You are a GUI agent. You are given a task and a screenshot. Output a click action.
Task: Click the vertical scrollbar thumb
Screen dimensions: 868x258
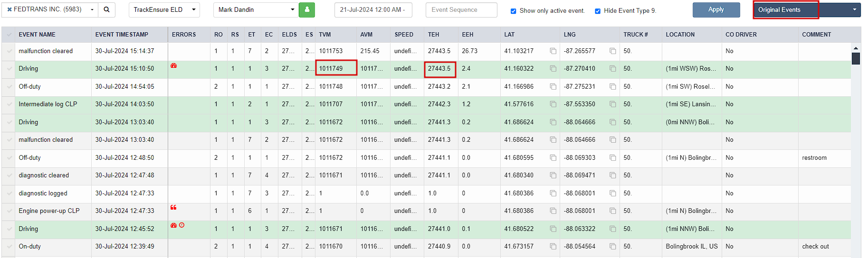click(x=856, y=58)
